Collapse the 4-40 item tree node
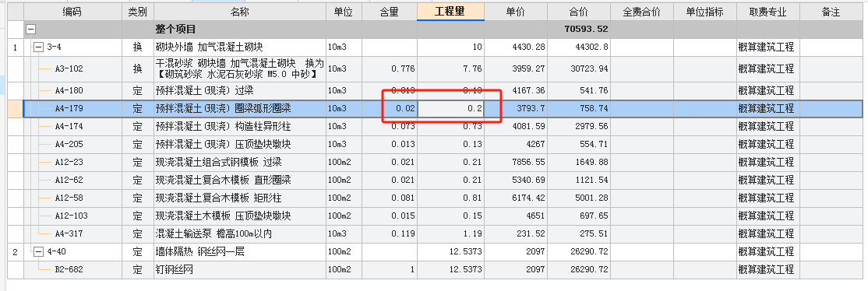 pyautogui.click(x=39, y=252)
